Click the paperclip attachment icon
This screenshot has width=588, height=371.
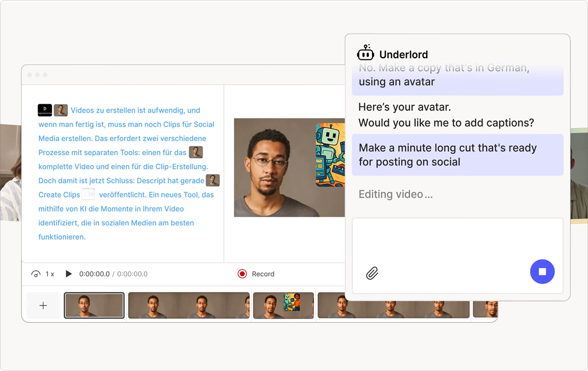click(372, 273)
